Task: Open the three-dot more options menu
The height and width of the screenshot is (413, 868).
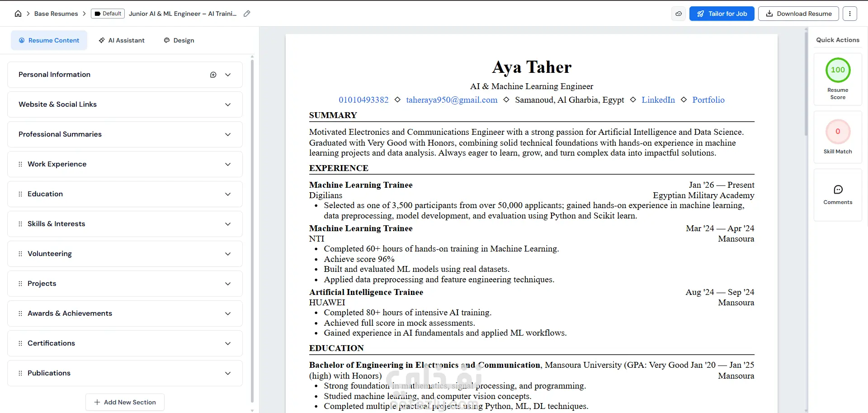Action: click(850, 14)
